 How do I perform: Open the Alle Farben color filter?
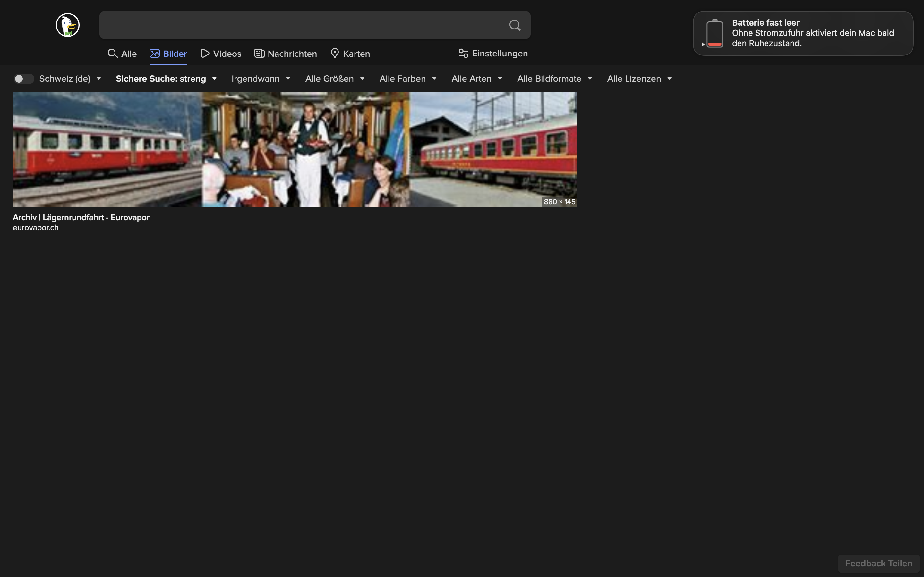407,79
